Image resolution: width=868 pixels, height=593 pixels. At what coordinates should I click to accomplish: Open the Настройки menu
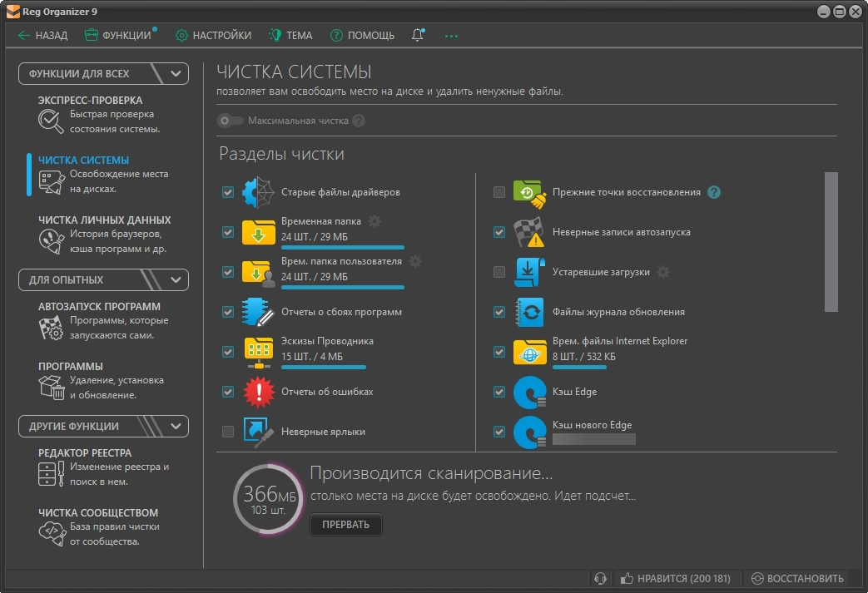pyautogui.click(x=213, y=36)
